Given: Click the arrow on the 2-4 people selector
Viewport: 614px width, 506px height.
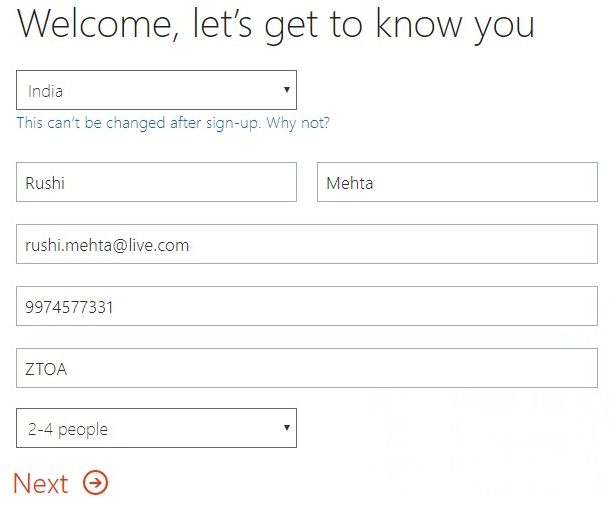Looking at the screenshot, I should [287, 429].
